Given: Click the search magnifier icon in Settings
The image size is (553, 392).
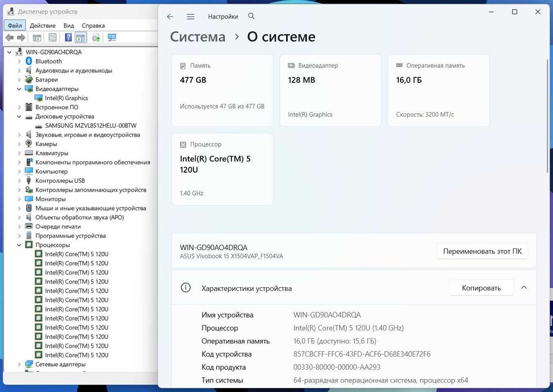Looking at the screenshot, I should (251, 16).
